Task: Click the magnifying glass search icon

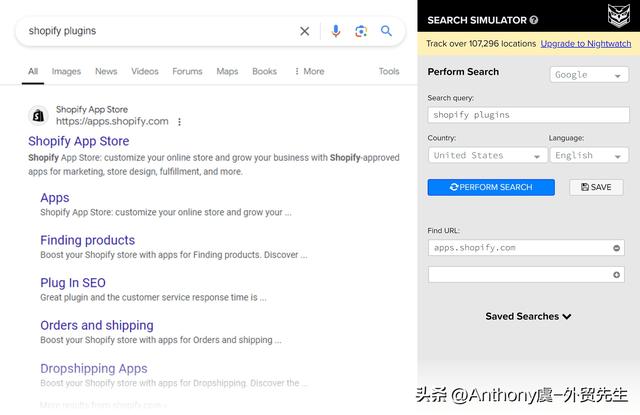Action: pos(386,31)
